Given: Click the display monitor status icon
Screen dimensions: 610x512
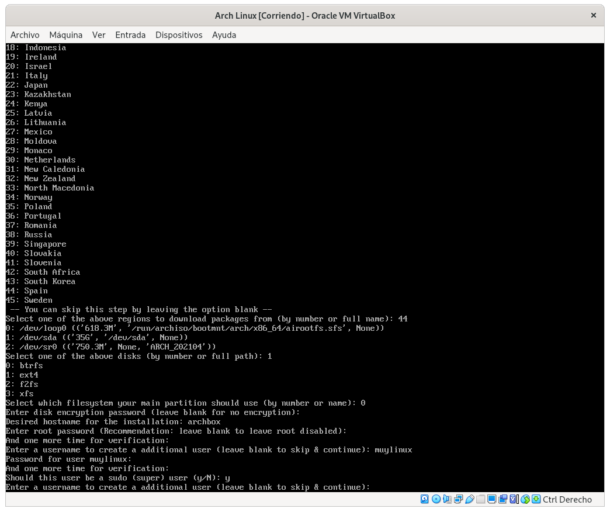Looking at the screenshot, I should coord(491,499).
